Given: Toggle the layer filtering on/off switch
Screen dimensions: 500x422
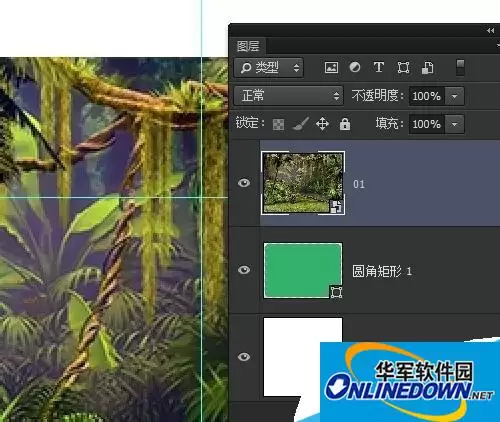Looking at the screenshot, I should point(460,68).
